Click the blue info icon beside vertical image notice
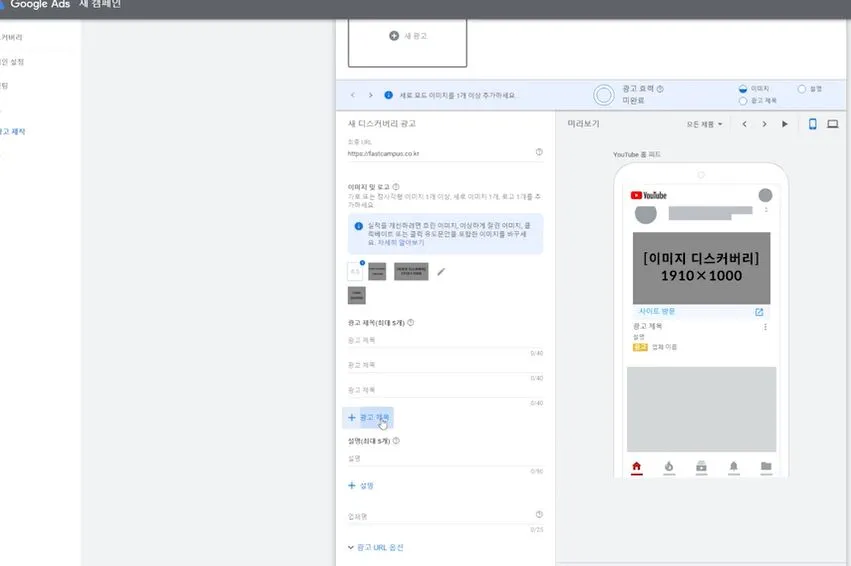Image resolution: width=851 pixels, height=566 pixels. click(x=389, y=95)
